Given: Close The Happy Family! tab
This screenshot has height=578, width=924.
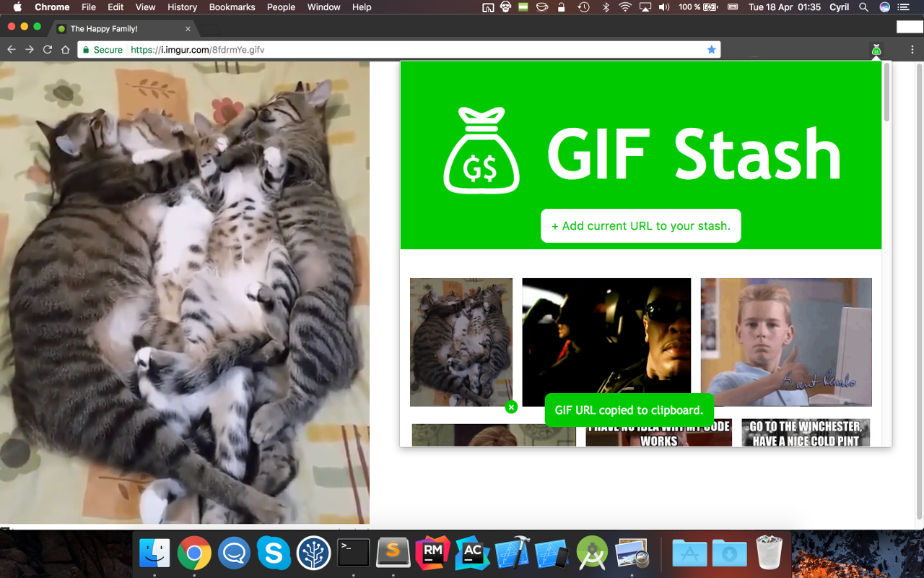Looking at the screenshot, I should point(188,29).
